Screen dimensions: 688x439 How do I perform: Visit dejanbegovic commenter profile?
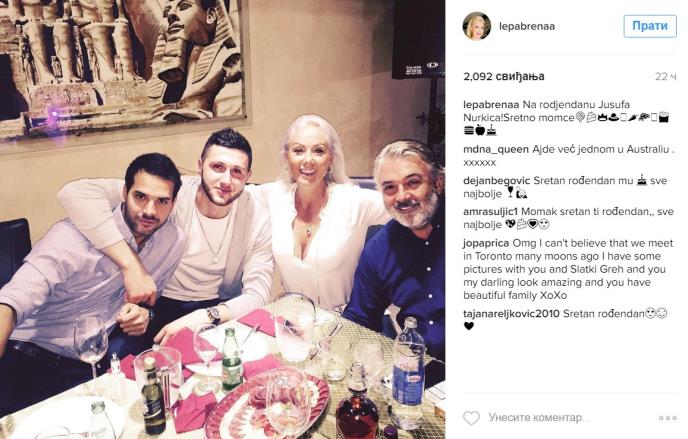[497, 181]
